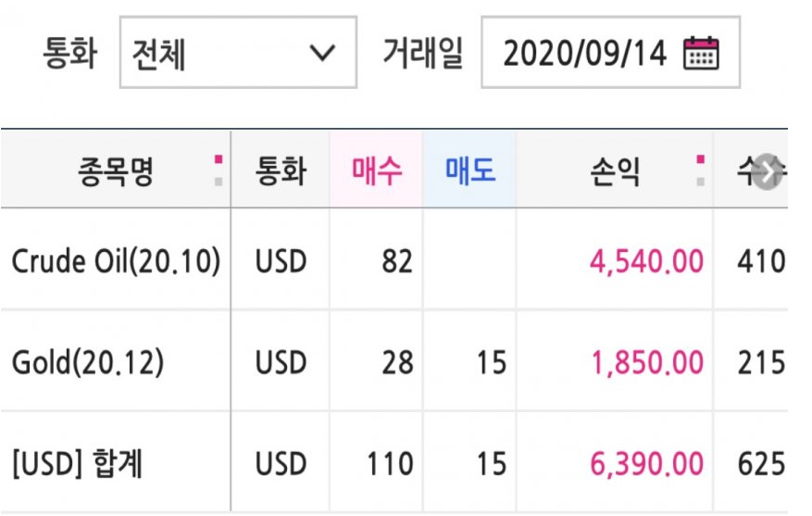The height and width of the screenshot is (516, 812).
Task: Click the scroll-right arrow on table header
Action: click(x=767, y=171)
